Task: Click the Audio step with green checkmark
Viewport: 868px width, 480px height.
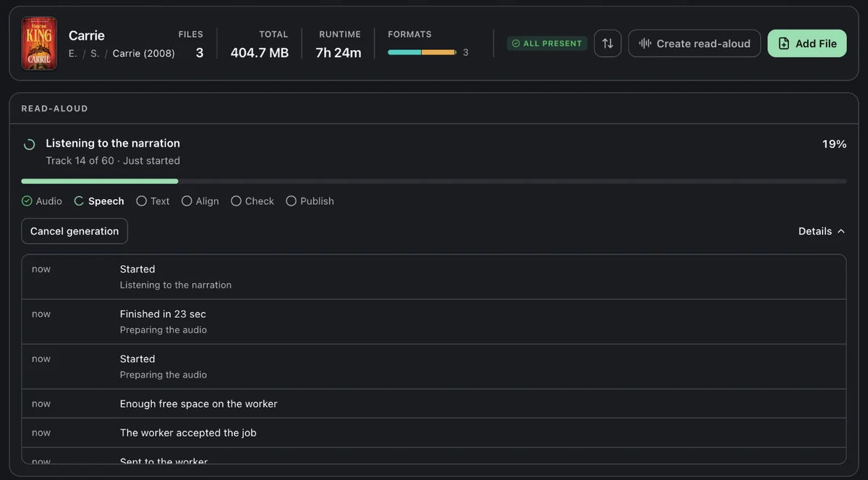Action: (42, 201)
